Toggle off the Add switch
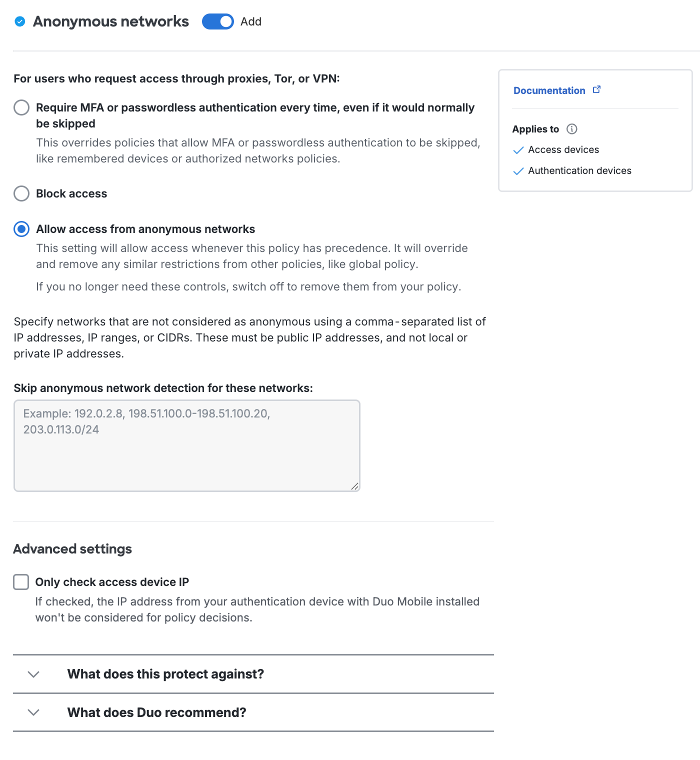The width and height of the screenshot is (700, 760). coord(217,21)
